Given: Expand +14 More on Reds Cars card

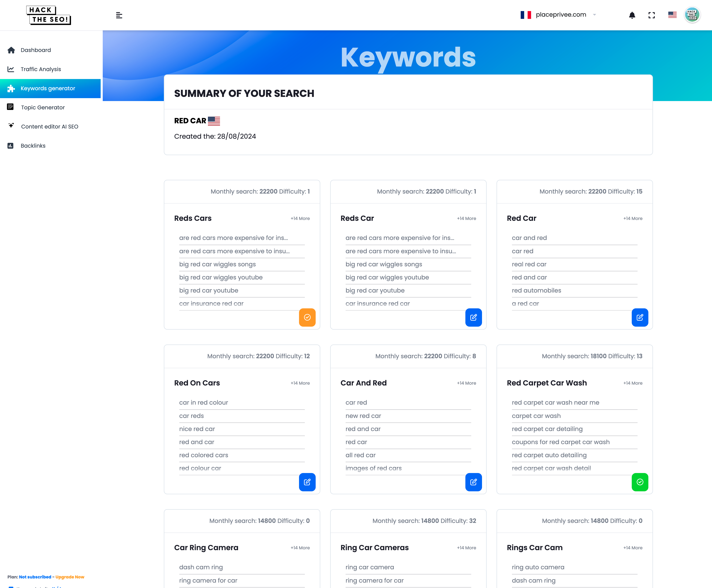Looking at the screenshot, I should 300,219.
